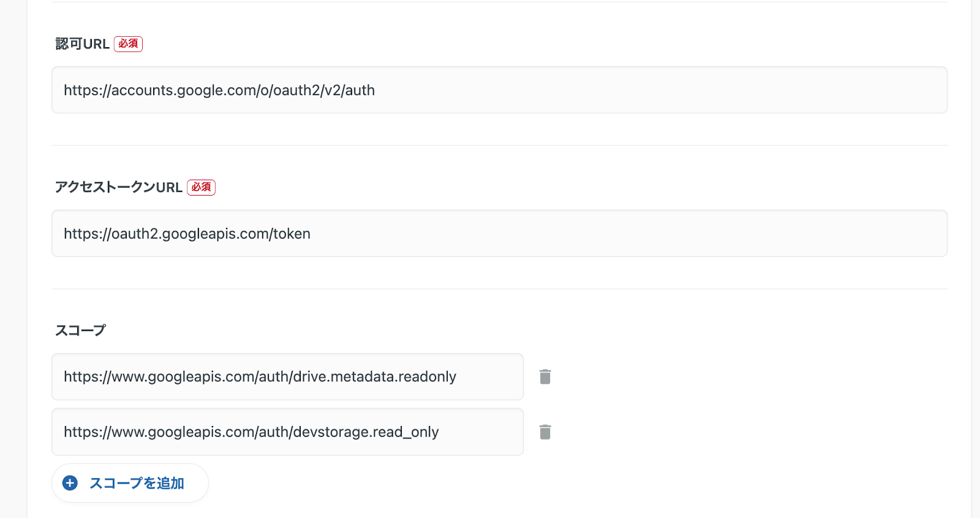Click the blue plus circle icon
Screen dimensions: 980x518
(70, 483)
